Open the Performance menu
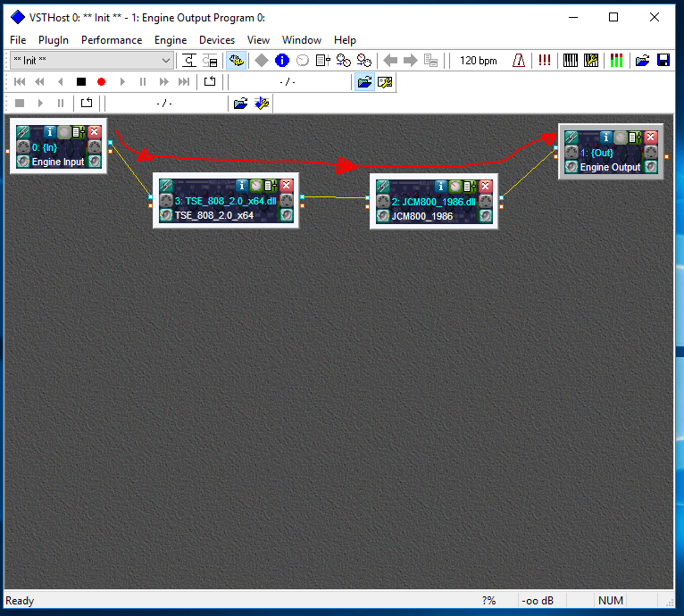Viewport: 684px width, 616px height. 112,40
